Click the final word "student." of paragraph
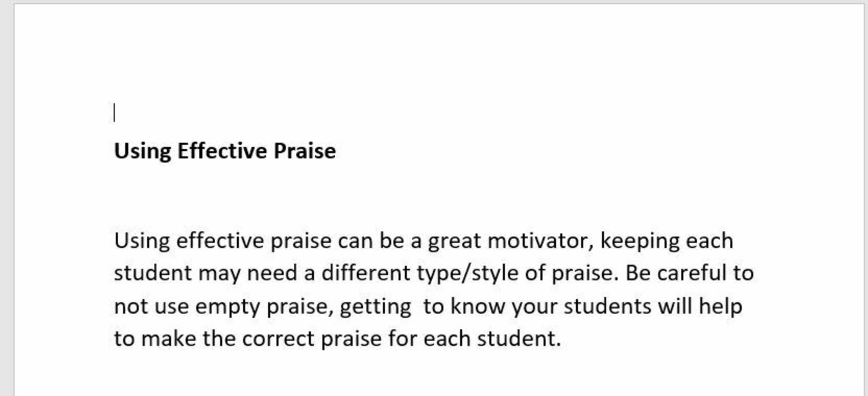Image resolution: width=868 pixels, height=396 pixels. pos(519,339)
